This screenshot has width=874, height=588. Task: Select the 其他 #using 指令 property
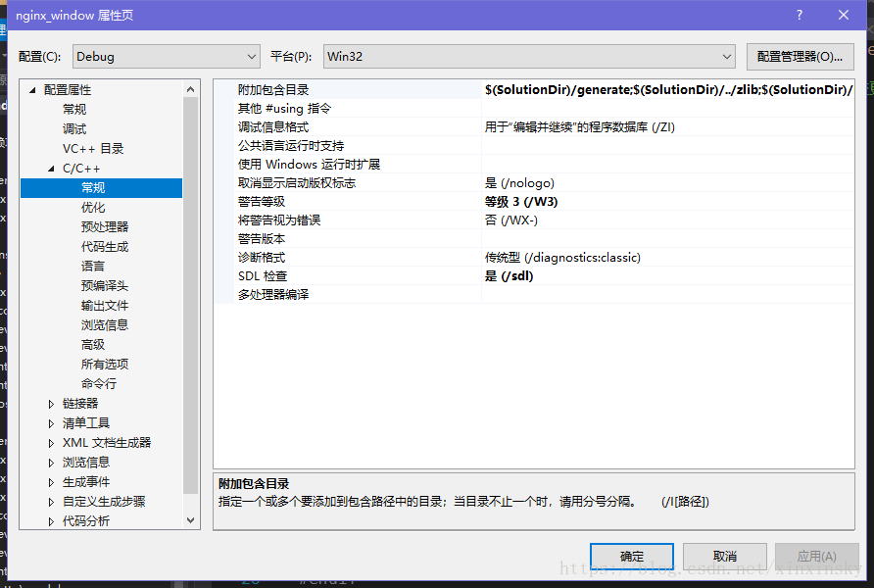pyautogui.click(x=284, y=108)
